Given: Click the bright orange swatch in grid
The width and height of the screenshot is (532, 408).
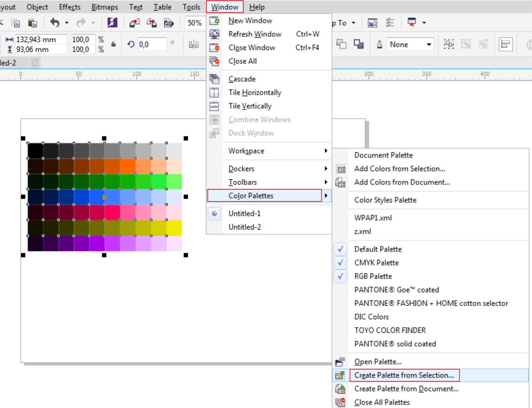Looking at the screenshot, I should pos(127,166).
